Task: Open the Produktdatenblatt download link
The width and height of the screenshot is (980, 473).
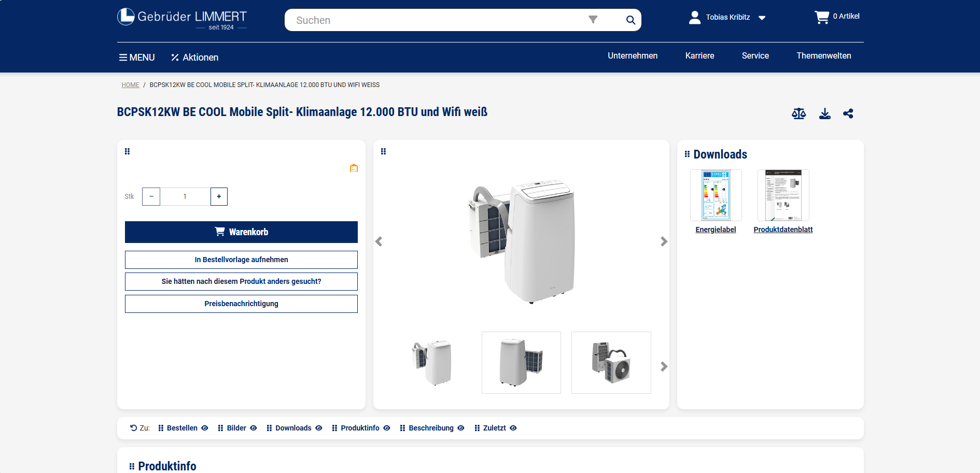Action: (x=783, y=230)
